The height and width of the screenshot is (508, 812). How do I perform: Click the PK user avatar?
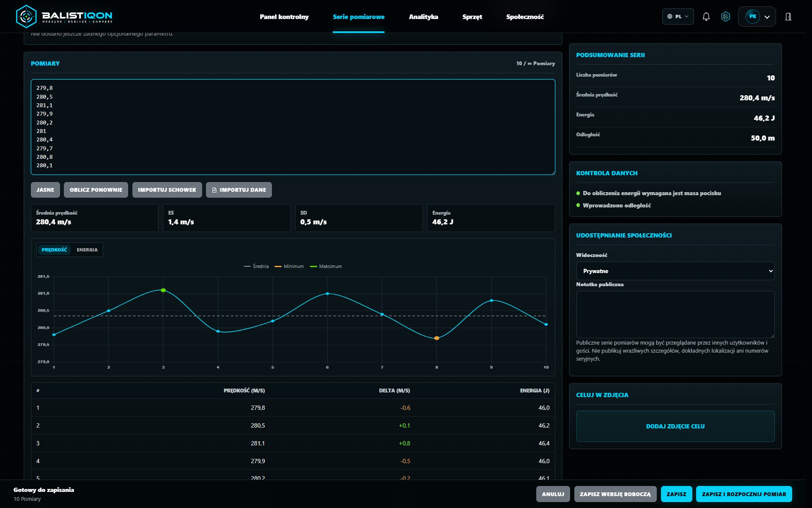[x=752, y=17]
